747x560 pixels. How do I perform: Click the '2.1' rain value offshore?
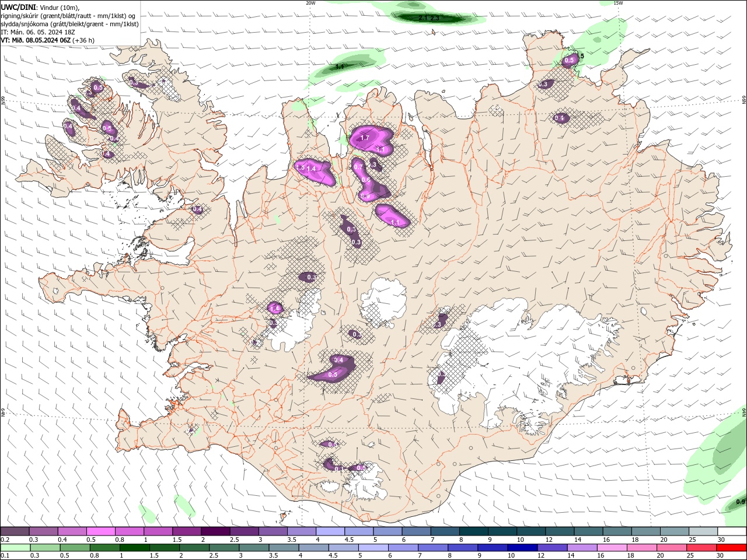(424, 18)
